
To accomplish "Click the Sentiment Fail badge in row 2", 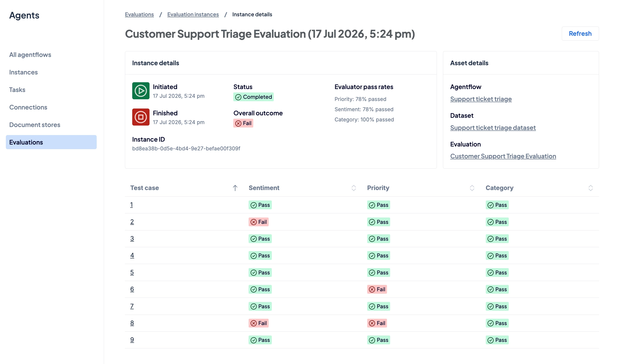I will click(x=258, y=222).
